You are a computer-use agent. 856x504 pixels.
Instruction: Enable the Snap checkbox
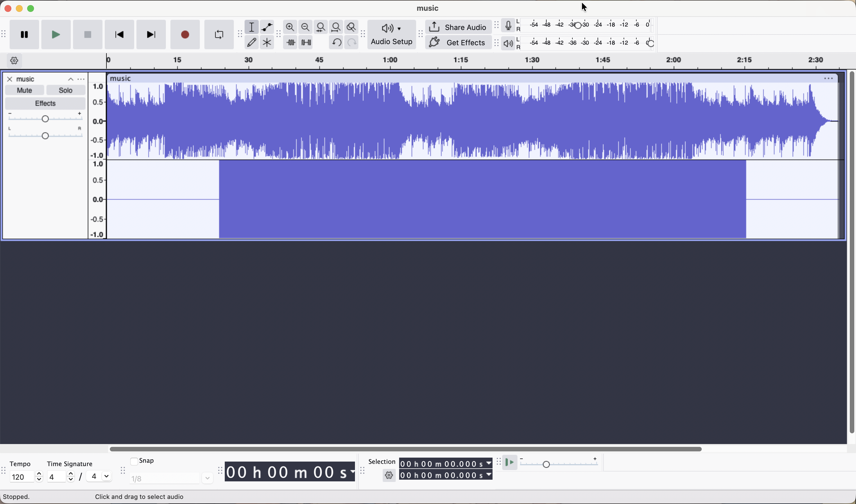(x=134, y=461)
